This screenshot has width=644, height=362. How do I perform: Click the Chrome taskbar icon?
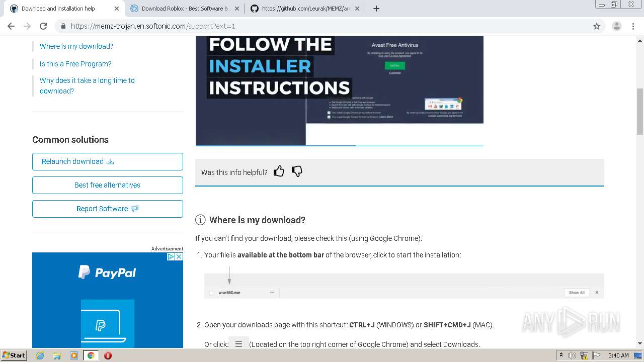[91, 355]
